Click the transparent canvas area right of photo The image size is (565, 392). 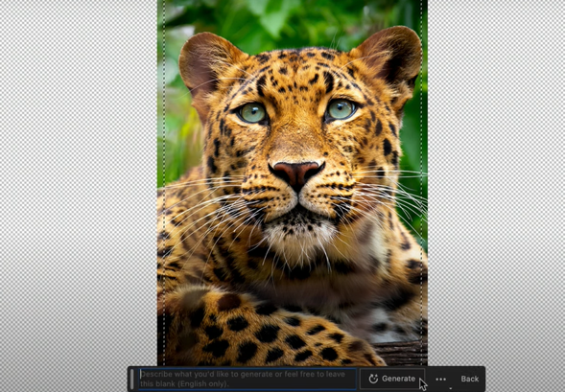[x=496, y=180]
